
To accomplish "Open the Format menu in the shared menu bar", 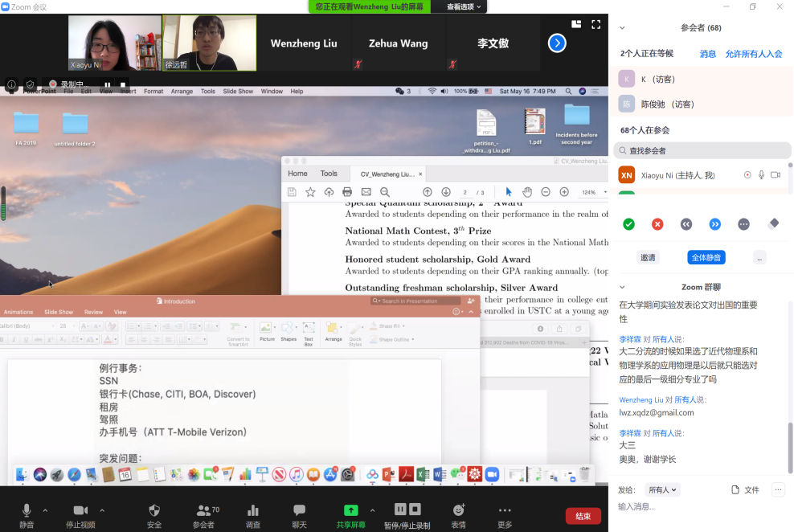I will pos(153,92).
